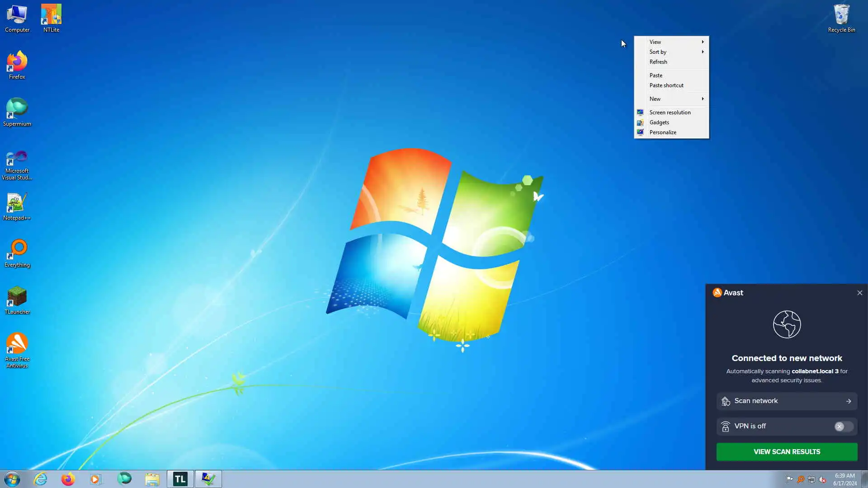Toggle the Avast VPN switch on

pos(843,427)
